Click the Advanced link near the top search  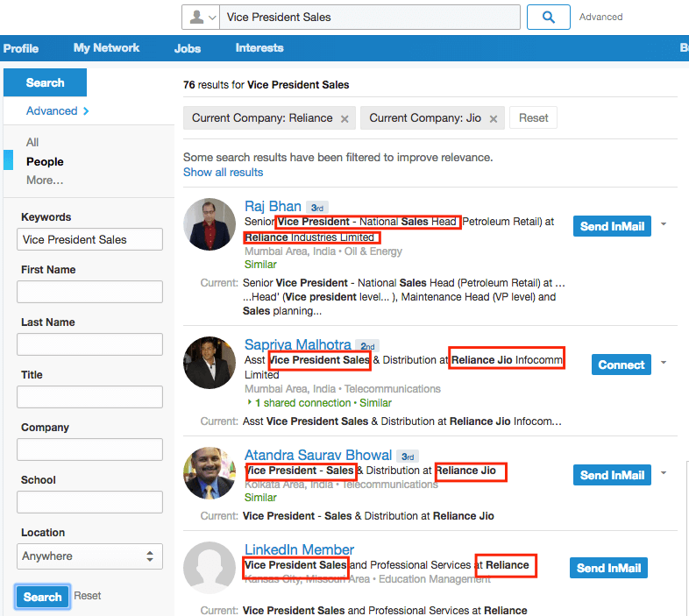(x=600, y=17)
